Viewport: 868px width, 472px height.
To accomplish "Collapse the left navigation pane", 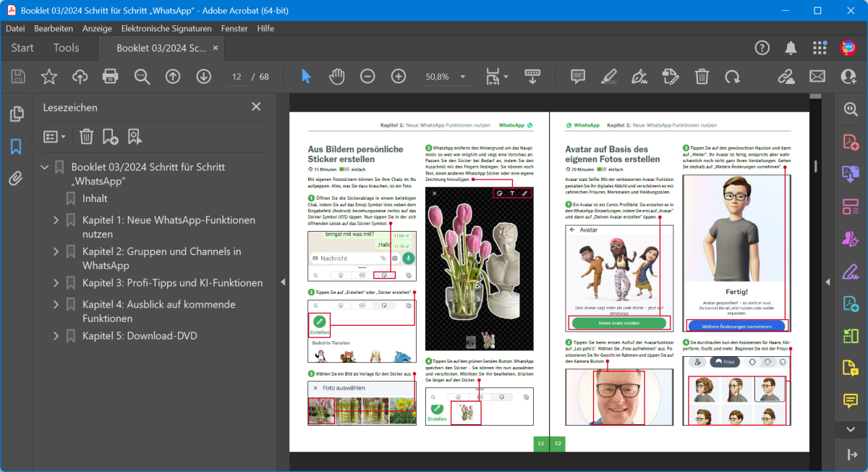I will pyautogui.click(x=283, y=282).
